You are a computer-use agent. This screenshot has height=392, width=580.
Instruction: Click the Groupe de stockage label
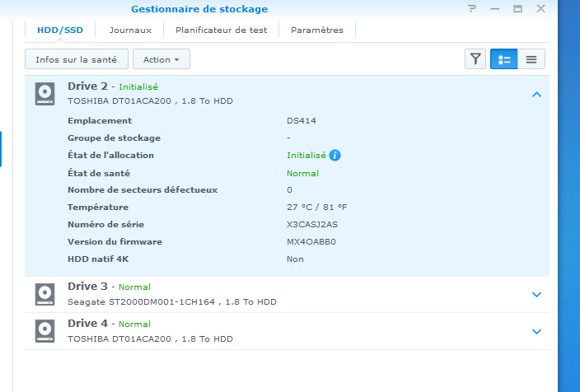pos(114,138)
